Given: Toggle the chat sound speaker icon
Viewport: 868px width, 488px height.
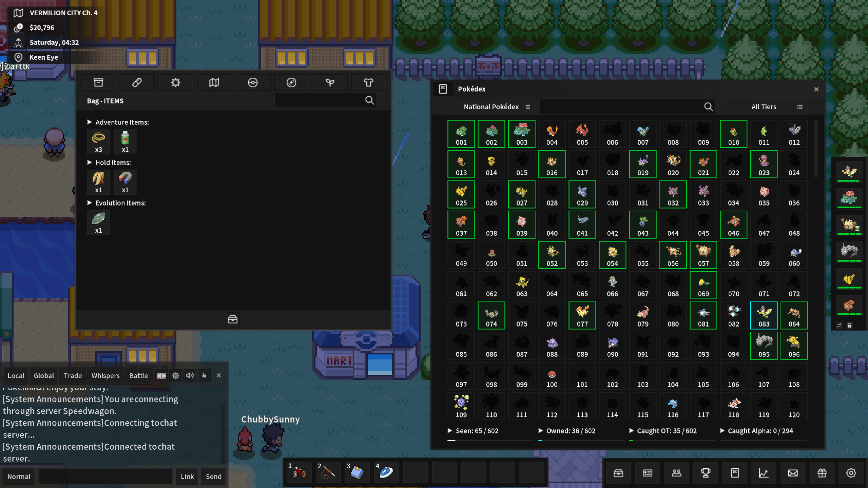Looking at the screenshot, I should [190, 375].
